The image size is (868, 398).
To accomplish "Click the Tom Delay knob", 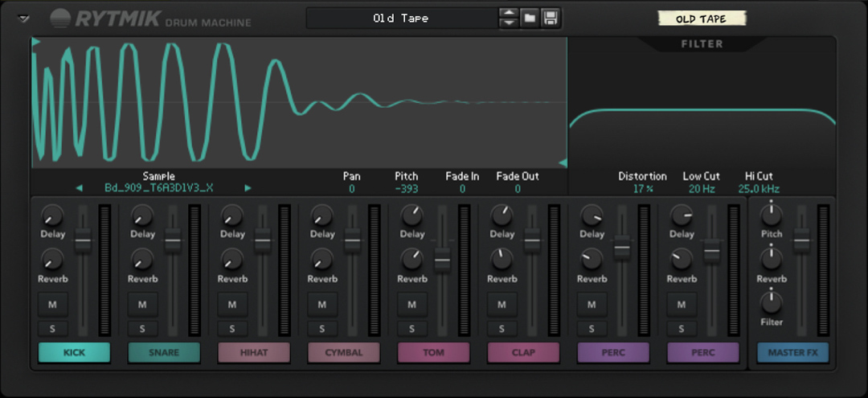I will [411, 215].
